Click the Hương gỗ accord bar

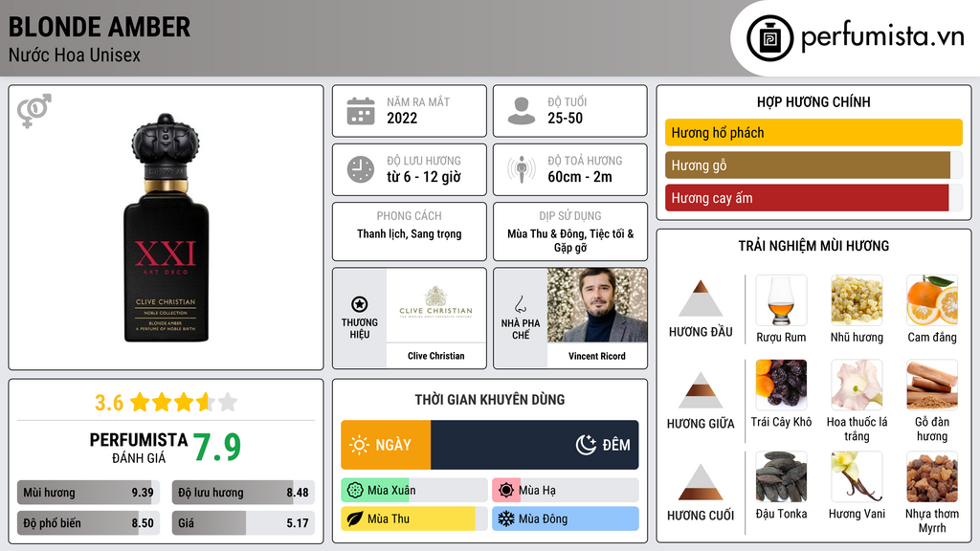pyautogui.click(x=813, y=165)
